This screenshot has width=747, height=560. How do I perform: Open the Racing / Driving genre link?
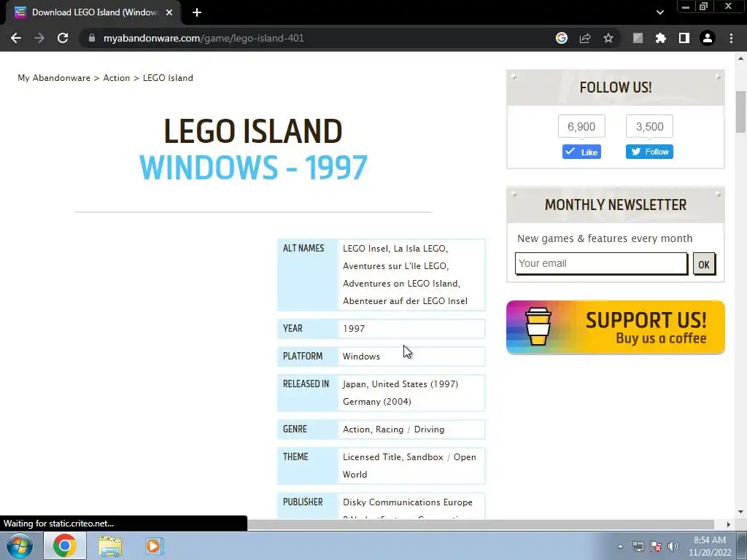(410, 429)
